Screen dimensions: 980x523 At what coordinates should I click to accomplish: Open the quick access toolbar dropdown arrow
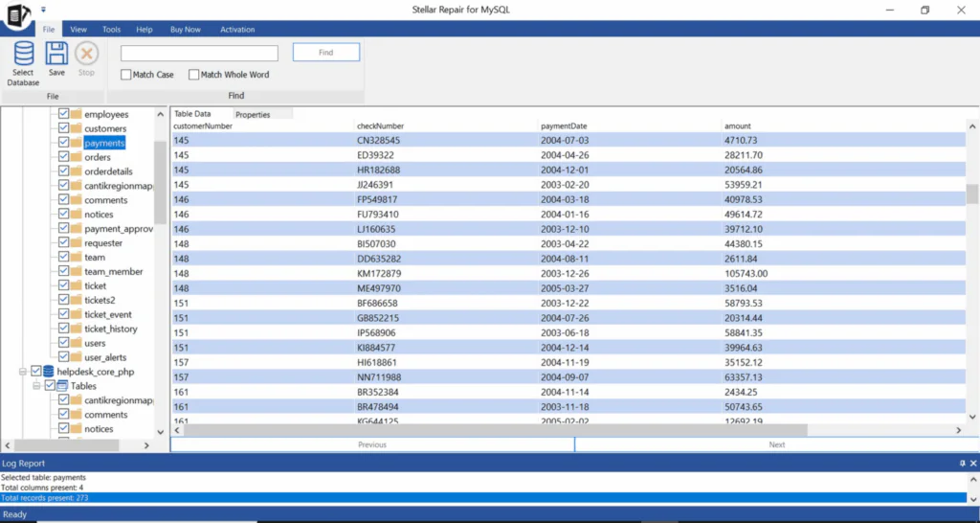[x=43, y=10]
